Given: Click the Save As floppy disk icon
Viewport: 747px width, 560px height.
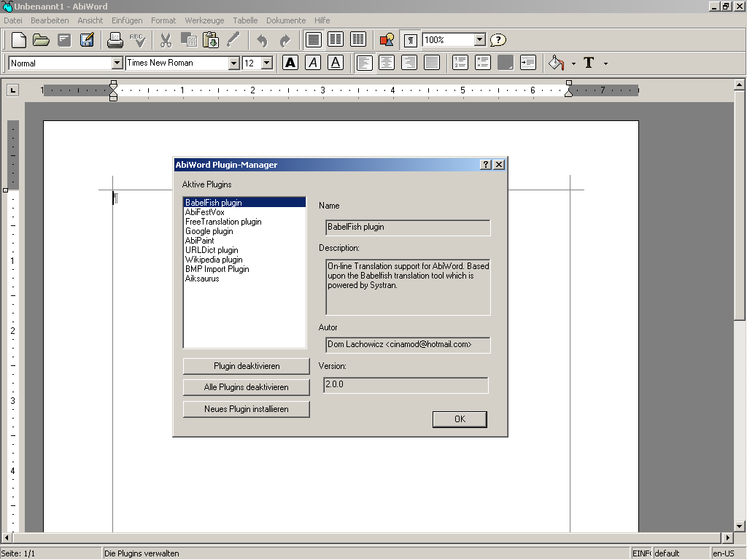Looking at the screenshot, I should (87, 40).
